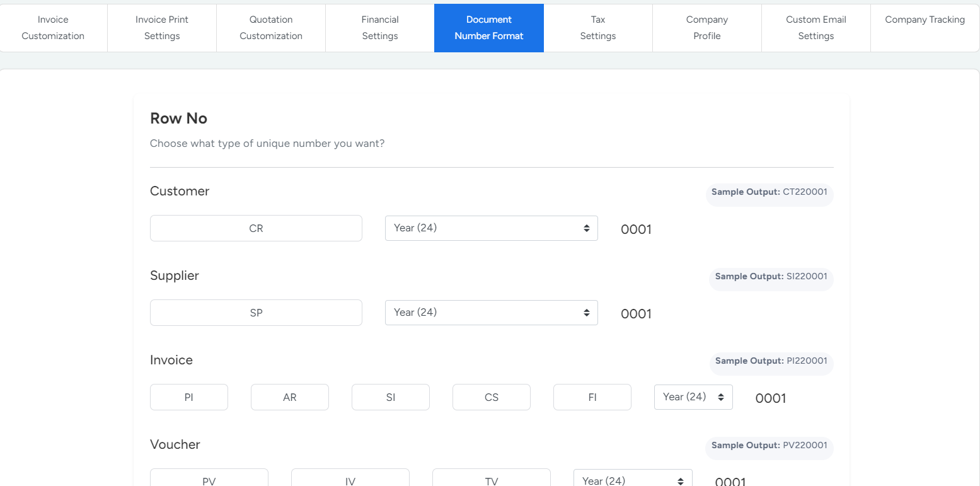Click the 0001 number in Invoice row
Screen dimensions: 980x486
pos(771,398)
